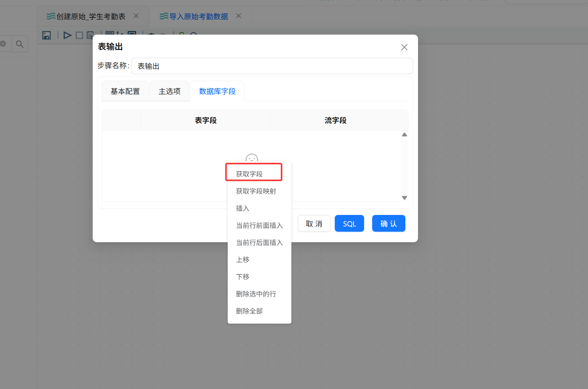Close the 导入原始考勤数据 tab
The height and width of the screenshot is (389, 588).
pyautogui.click(x=239, y=16)
